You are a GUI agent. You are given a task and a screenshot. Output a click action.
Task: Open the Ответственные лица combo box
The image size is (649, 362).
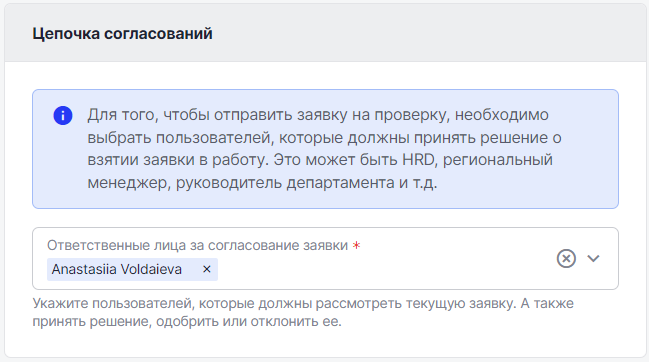[325, 259]
